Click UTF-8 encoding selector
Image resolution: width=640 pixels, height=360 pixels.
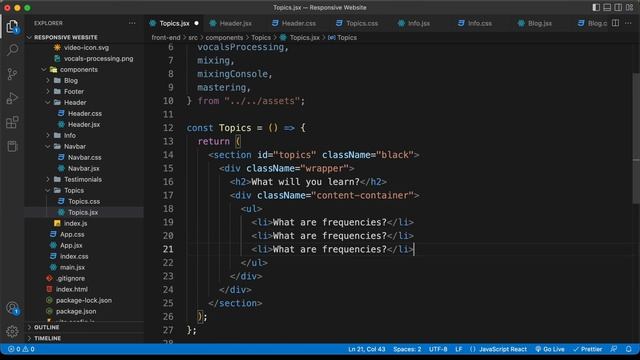click(x=438, y=349)
